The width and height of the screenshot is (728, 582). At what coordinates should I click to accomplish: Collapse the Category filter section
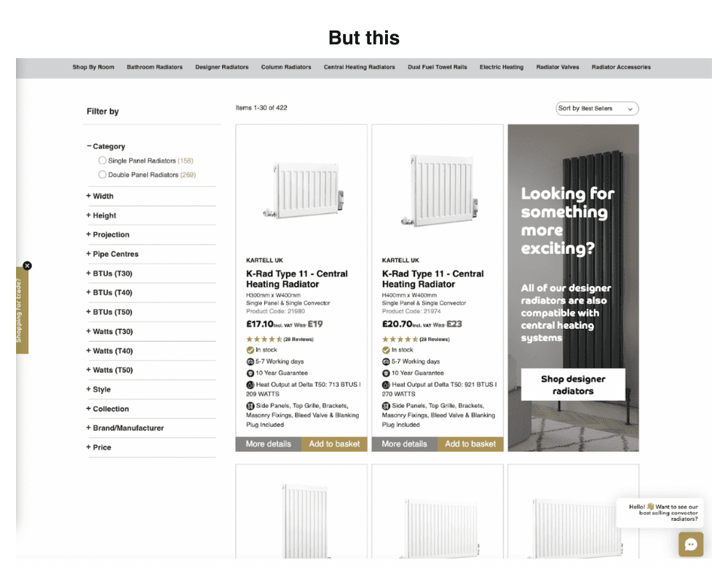coord(106,146)
